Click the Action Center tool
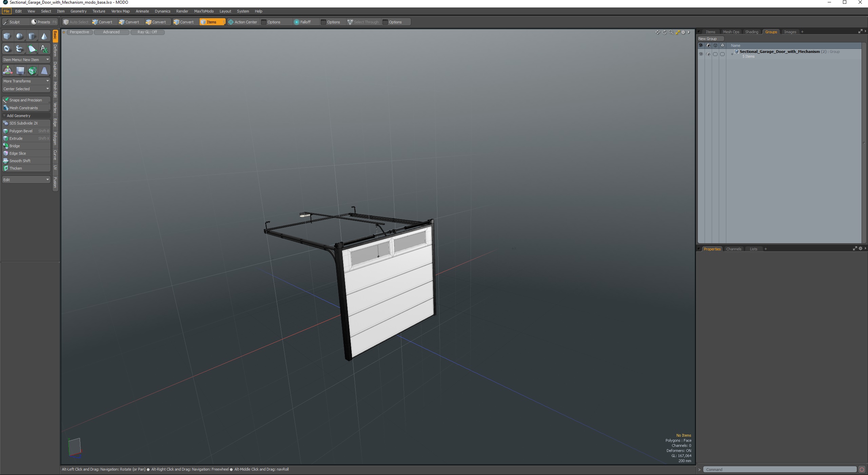The width and height of the screenshot is (868, 475). (243, 22)
